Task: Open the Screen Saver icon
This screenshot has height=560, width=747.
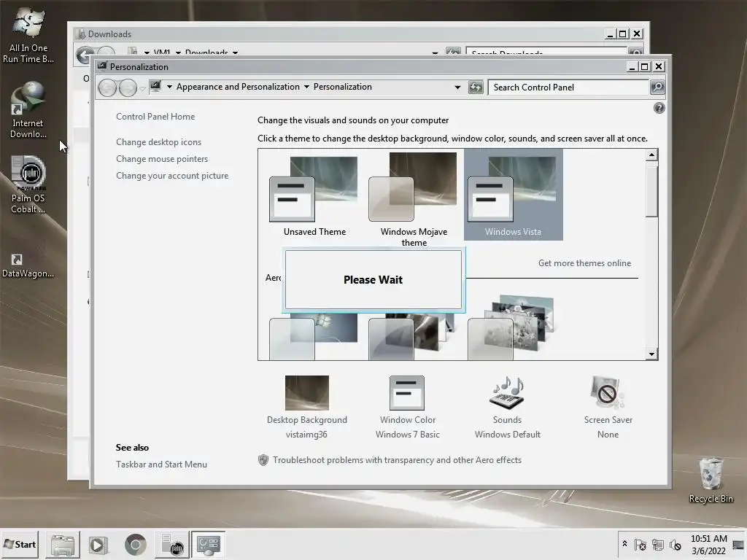Action: (x=608, y=393)
